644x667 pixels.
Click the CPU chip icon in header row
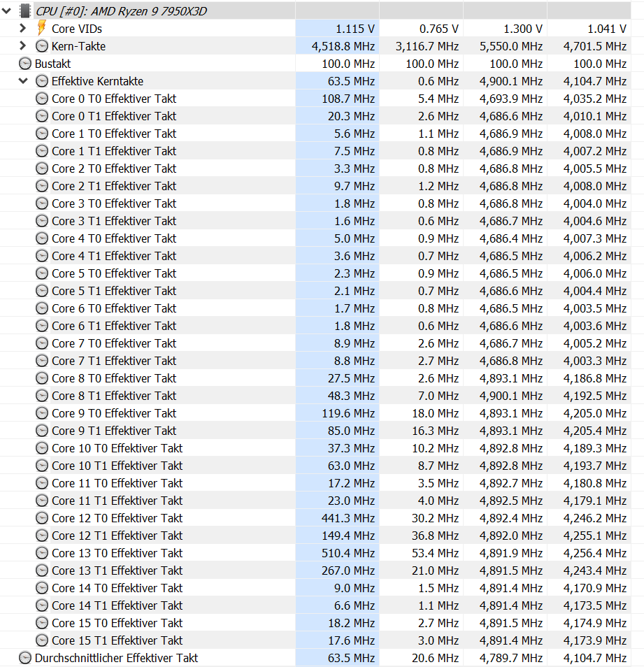coord(25,11)
